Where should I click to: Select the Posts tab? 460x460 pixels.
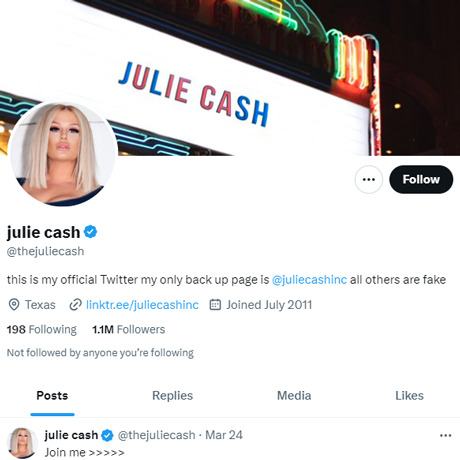(52, 396)
